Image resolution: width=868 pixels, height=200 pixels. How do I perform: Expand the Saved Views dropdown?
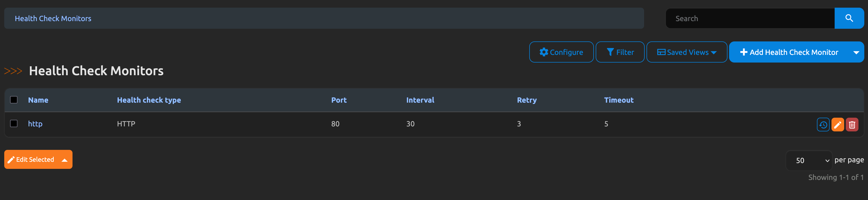coord(686,52)
